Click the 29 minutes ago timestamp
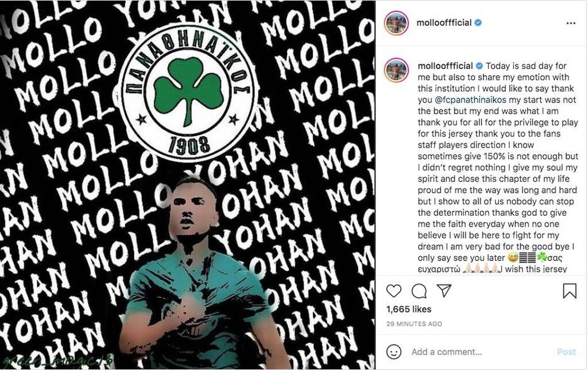This screenshot has height=370, width=588. point(413,324)
